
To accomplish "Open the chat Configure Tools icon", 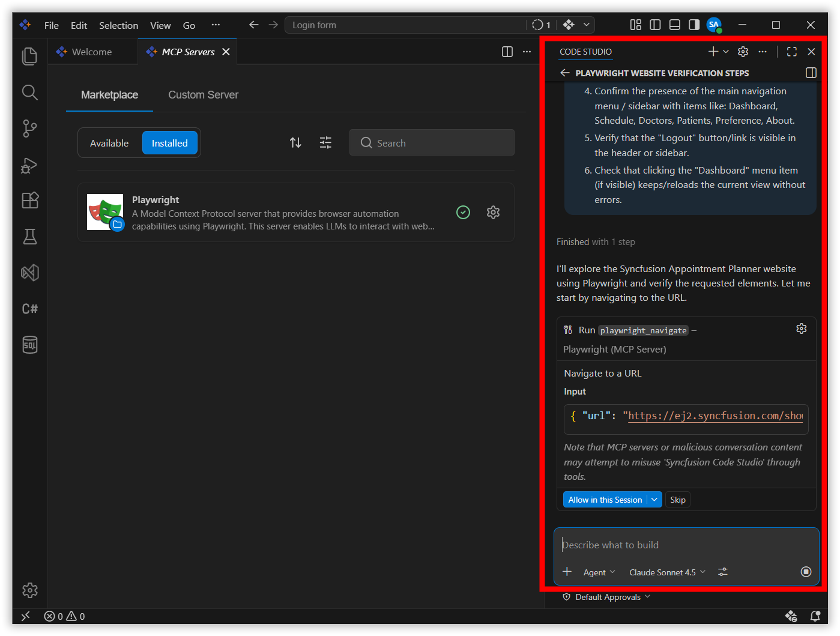I will 723,572.
